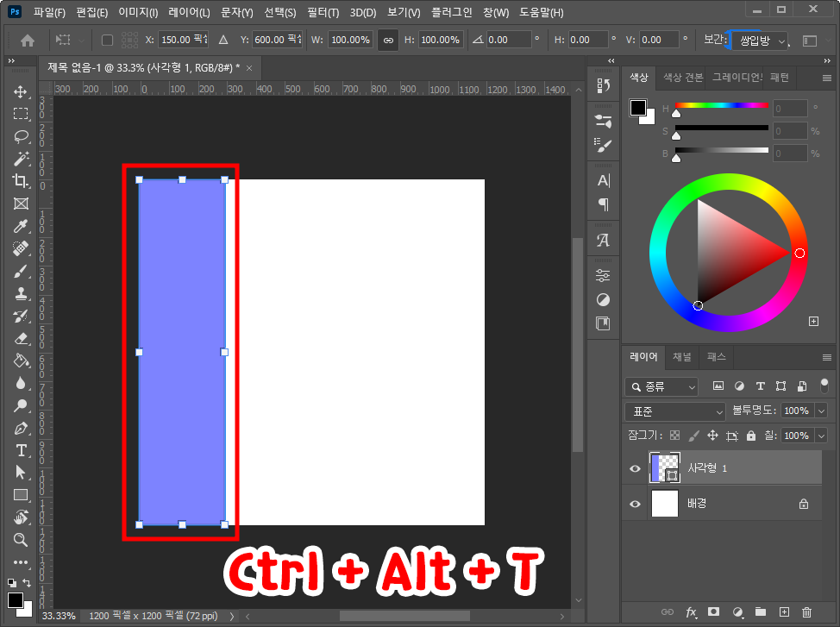Viewport: 840px width, 627px height.
Task: Select the Rectangle shape tool
Action: pyautogui.click(x=20, y=495)
